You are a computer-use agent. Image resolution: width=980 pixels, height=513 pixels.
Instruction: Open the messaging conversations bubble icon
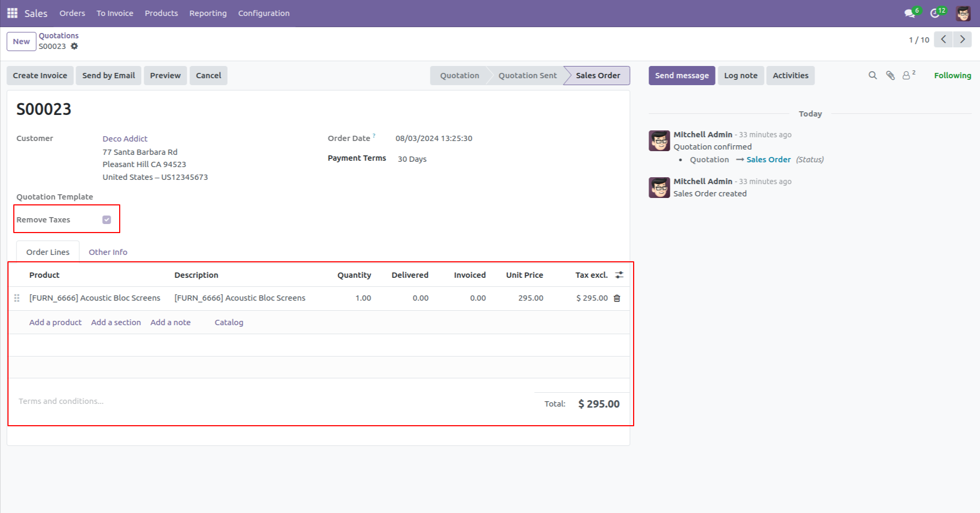point(909,12)
